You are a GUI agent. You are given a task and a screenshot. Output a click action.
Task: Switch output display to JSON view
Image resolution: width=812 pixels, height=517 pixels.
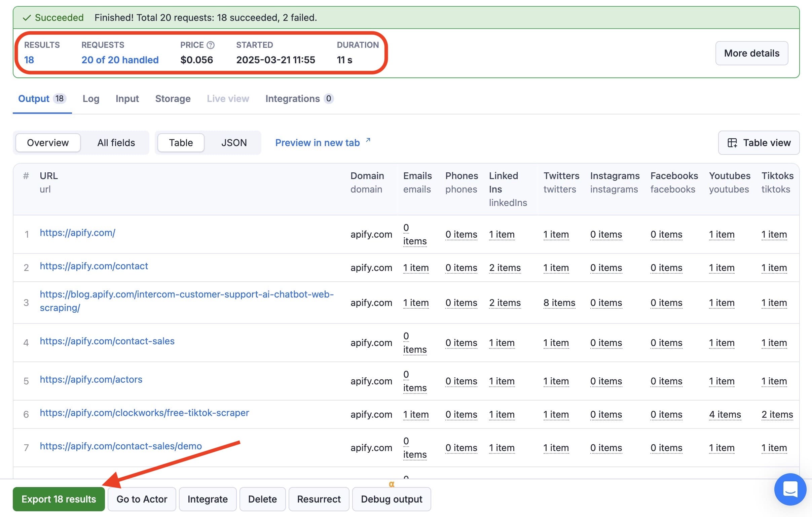[x=234, y=142]
